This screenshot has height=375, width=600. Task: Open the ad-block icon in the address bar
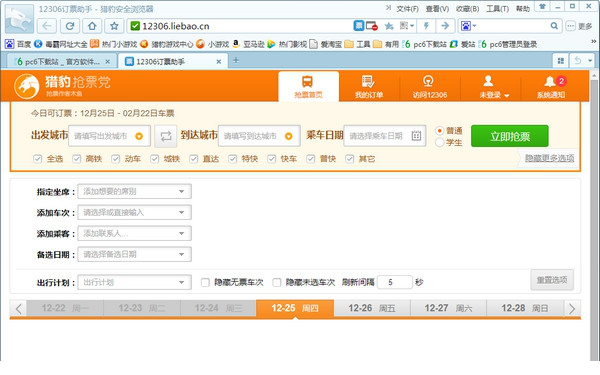click(x=372, y=26)
